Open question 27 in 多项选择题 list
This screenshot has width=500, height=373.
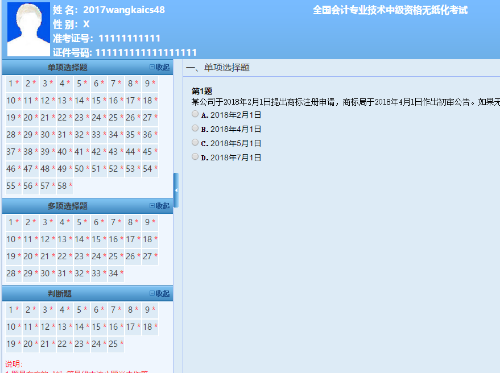click(x=150, y=256)
